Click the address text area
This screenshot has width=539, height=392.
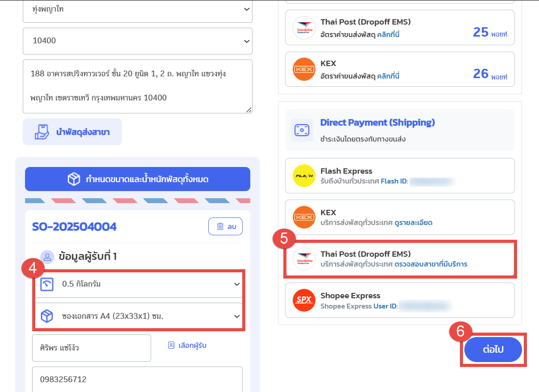138,86
